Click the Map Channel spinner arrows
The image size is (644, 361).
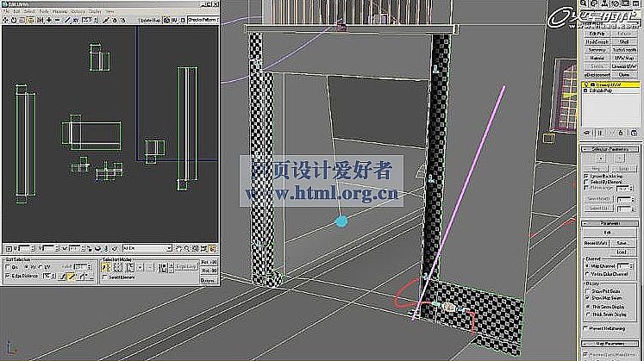point(632,266)
